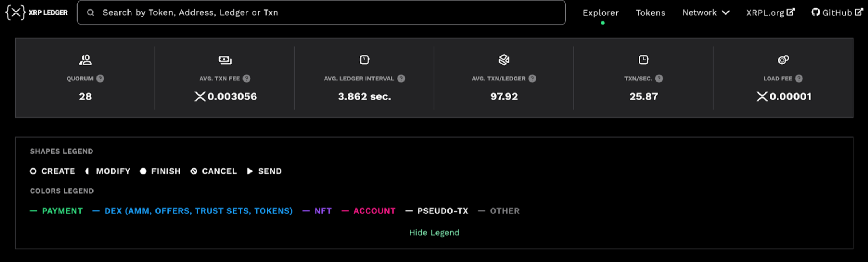This screenshot has width=868, height=262.
Task: Expand the Network dropdown
Action: tap(706, 12)
